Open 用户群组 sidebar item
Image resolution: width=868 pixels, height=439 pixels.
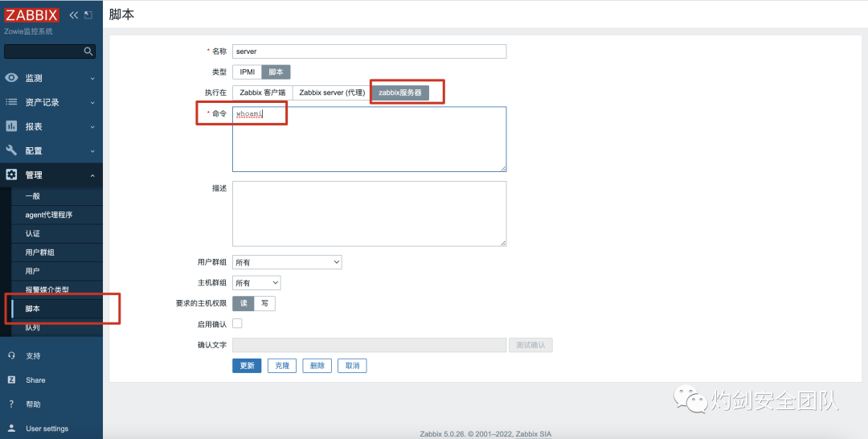pos(56,252)
